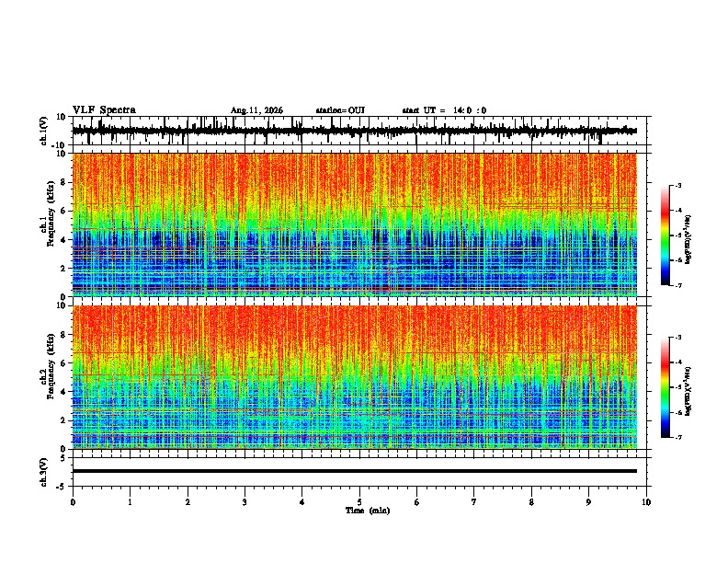The width and height of the screenshot is (728, 563).
Task: Click inside the ch.2 spectrogram panel
Action: (x=354, y=377)
